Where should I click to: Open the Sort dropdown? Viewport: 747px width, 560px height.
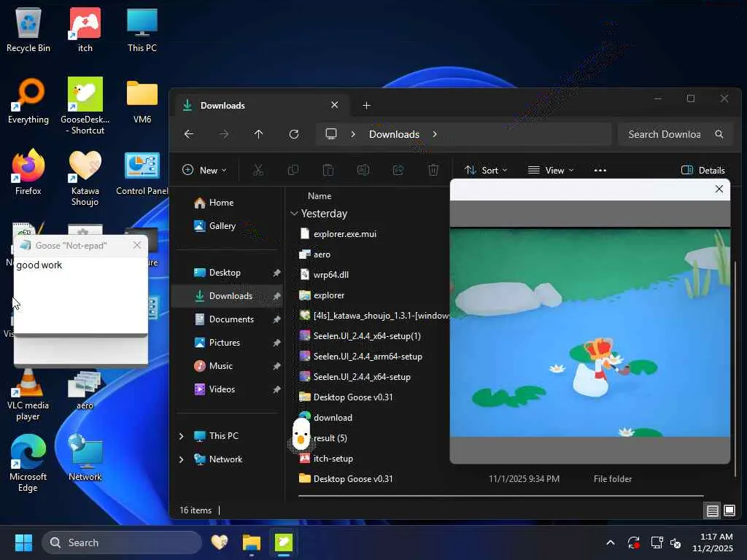pyautogui.click(x=486, y=170)
